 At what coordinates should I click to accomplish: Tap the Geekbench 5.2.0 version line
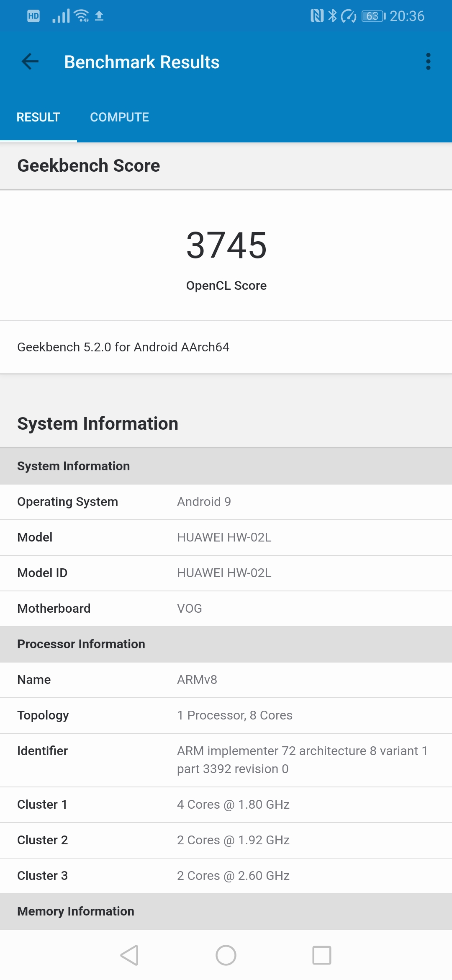click(x=123, y=347)
